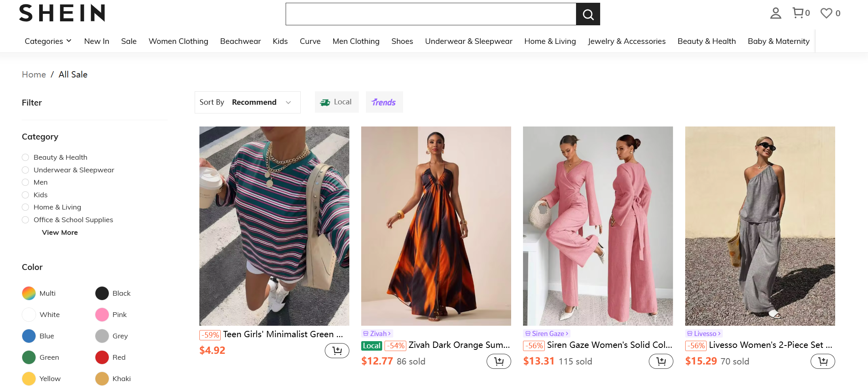The width and height of the screenshot is (868, 387).
Task: Click the search magnifier button
Action: click(588, 14)
